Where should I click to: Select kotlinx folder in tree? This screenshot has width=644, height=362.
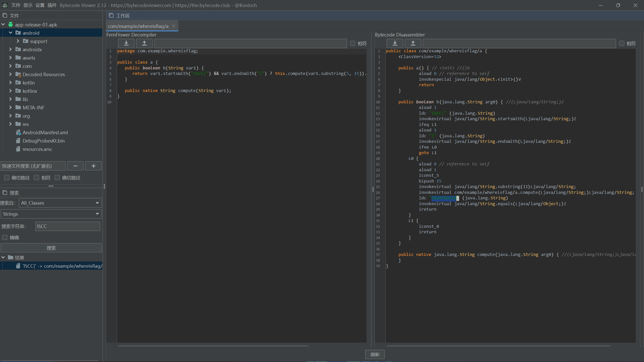coord(30,91)
